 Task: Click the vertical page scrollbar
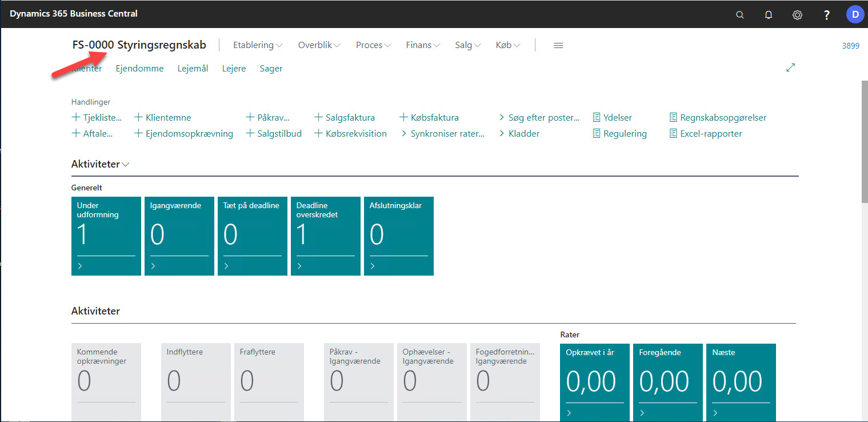coord(864,142)
